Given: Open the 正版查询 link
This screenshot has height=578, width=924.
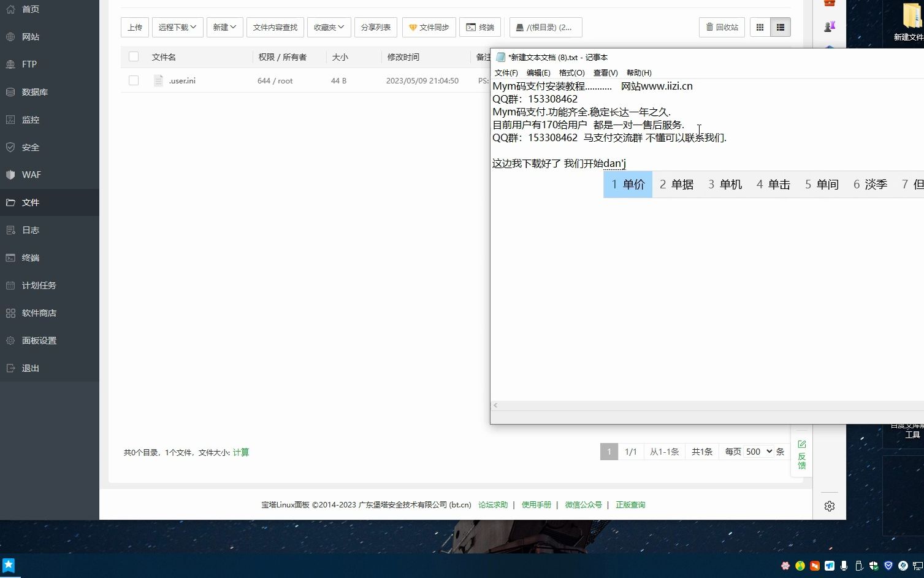Looking at the screenshot, I should coord(630,505).
